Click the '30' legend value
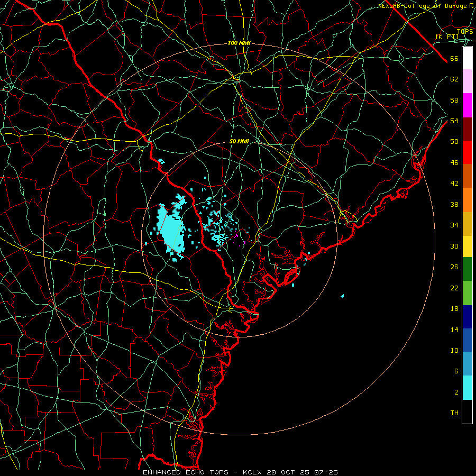The image size is (476, 476). pos(454,246)
